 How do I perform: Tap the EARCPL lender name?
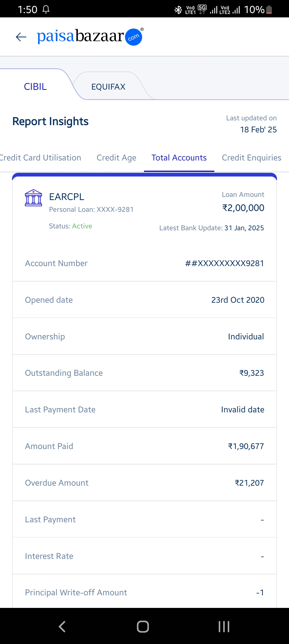pyautogui.click(x=67, y=197)
